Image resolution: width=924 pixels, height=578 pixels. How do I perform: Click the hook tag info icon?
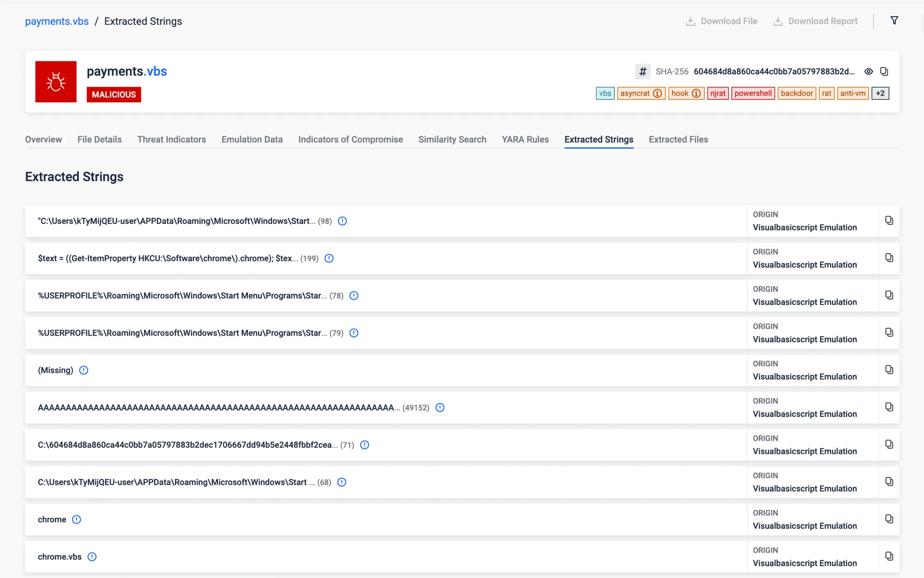coord(696,93)
